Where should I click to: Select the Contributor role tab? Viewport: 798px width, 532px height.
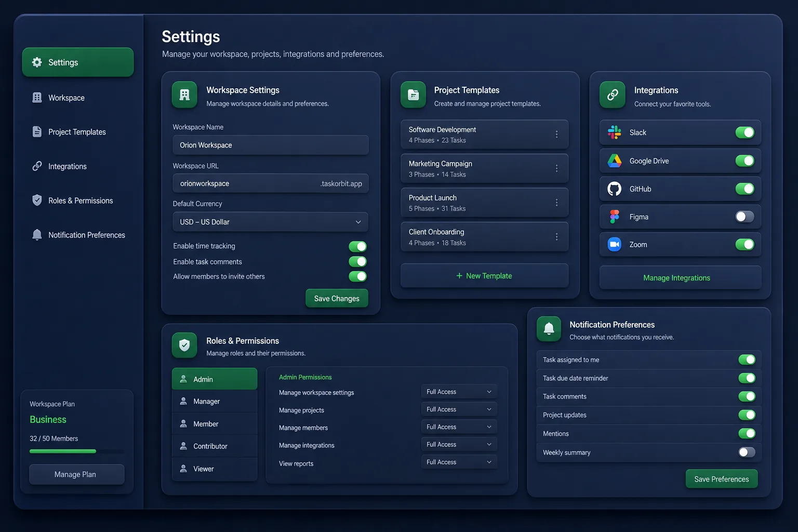[215, 446]
